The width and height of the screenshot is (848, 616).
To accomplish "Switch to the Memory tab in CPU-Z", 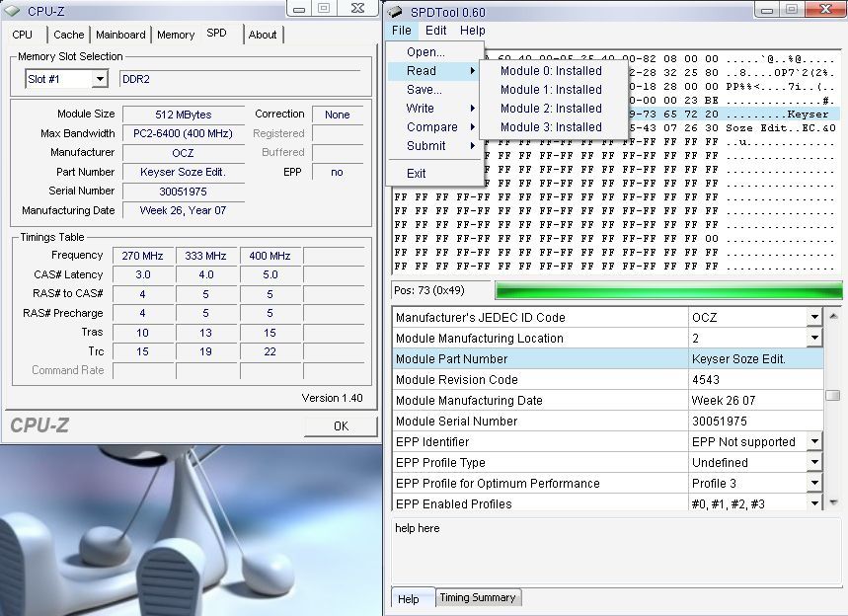I will click(x=176, y=35).
